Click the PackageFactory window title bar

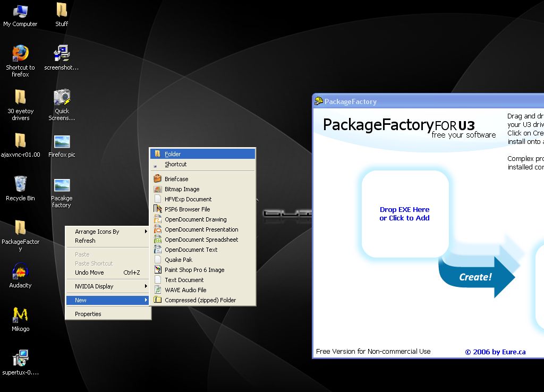[x=428, y=101]
